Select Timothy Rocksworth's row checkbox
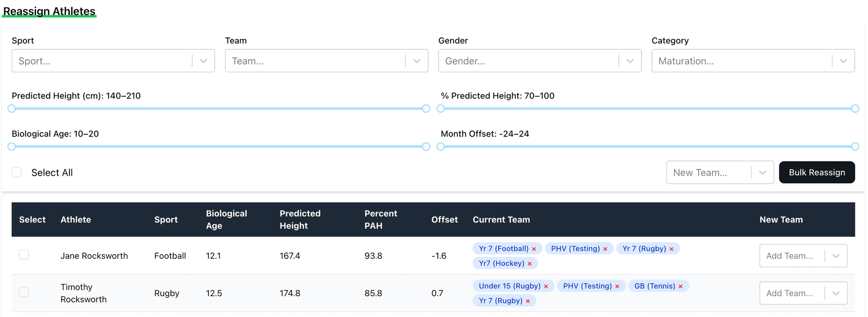Viewport: 868px width, 317px height. click(24, 292)
